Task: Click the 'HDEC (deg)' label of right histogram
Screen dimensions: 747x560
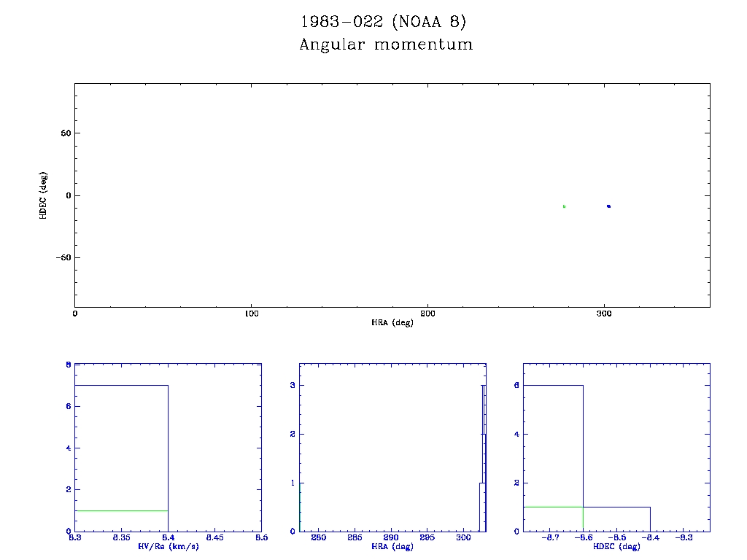Action: [x=616, y=546]
